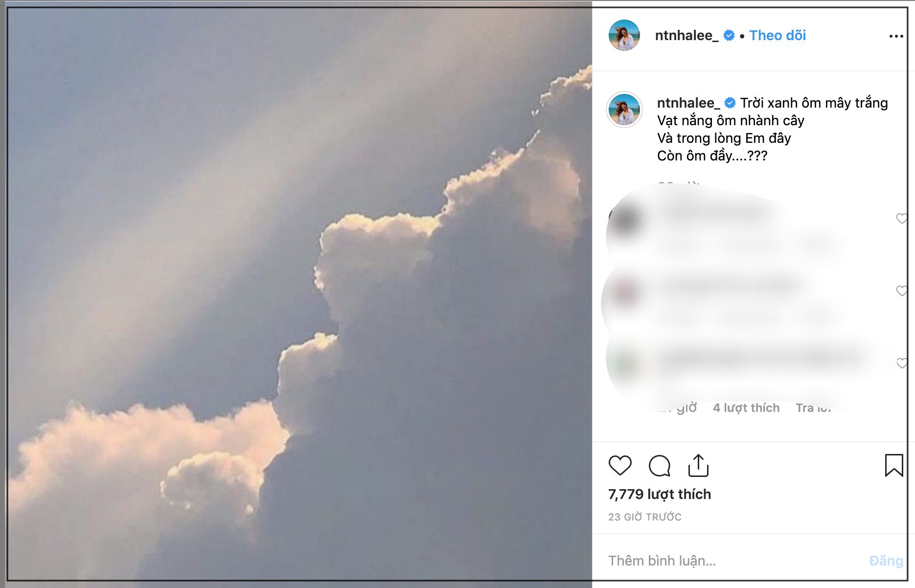Like the first comment heart
The height and width of the screenshot is (588, 915).
click(x=901, y=218)
